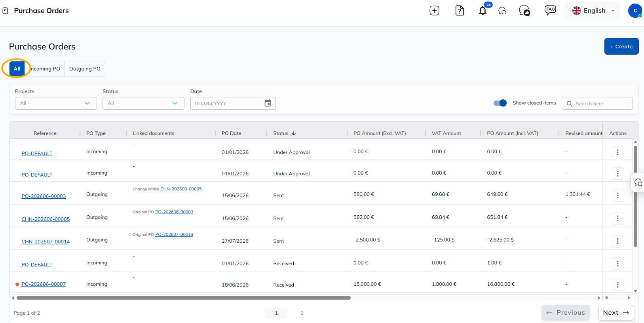Click the horizontal table scrollbar

click(x=183, y=298)
